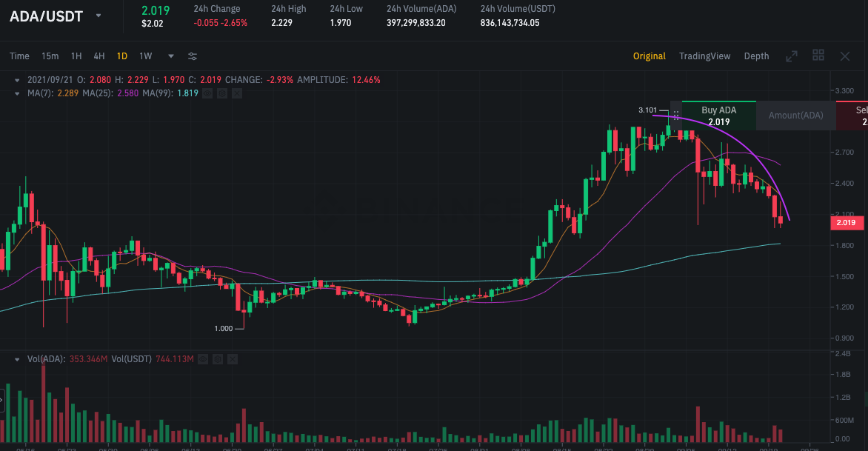Click the Buy ADA button
This screenshot has width=868, height=451.
coord(718,116)
